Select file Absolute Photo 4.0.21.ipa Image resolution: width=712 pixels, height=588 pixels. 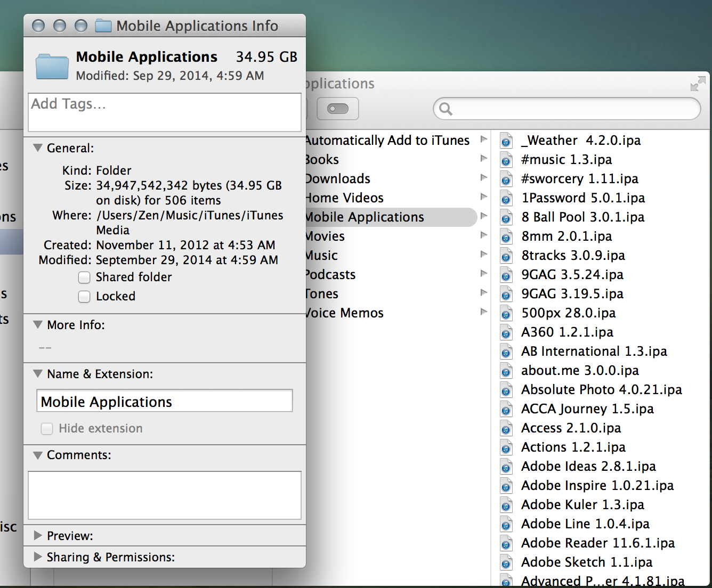point(602,390)
